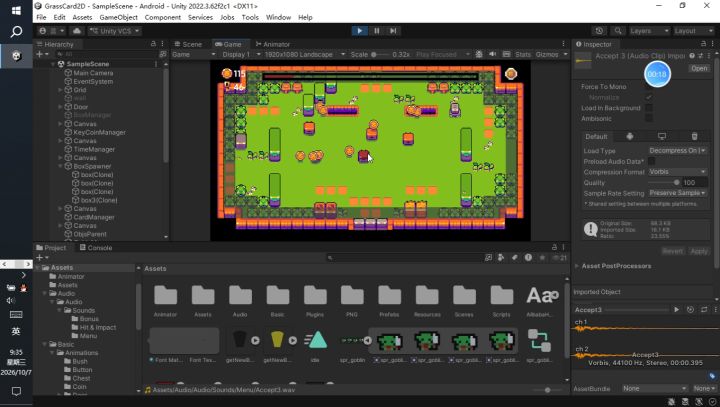The height and width of the screenshot is (407, 720).
Task: Start Play mode with the Play button
Action: tap(360, 31)
